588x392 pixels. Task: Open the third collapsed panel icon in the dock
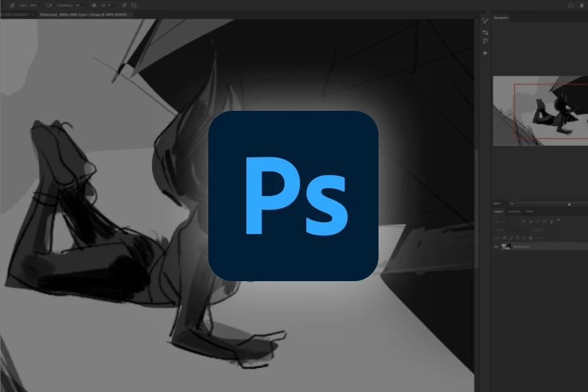click(485, 41)
